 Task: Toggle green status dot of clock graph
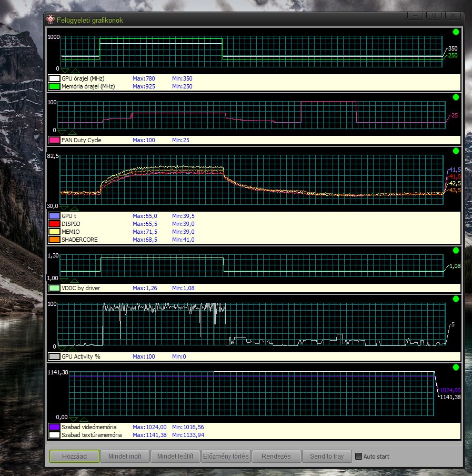(456, 32)
